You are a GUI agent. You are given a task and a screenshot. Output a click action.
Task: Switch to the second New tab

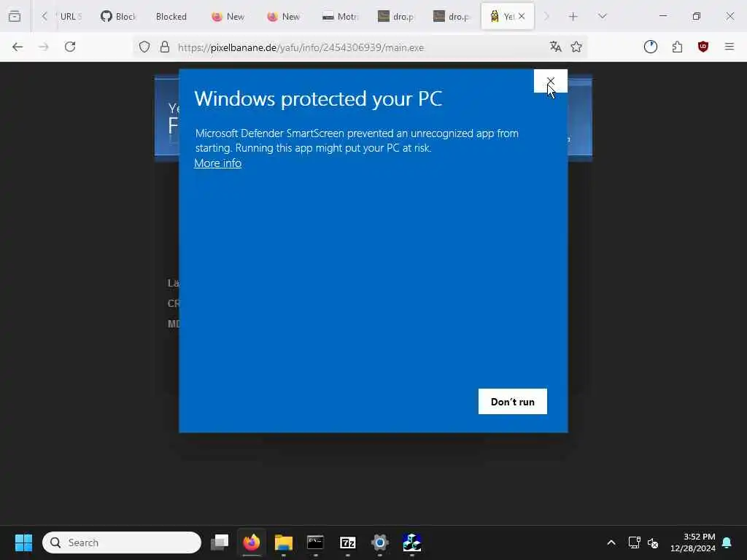pyautogui.click(x=284, y=16)
